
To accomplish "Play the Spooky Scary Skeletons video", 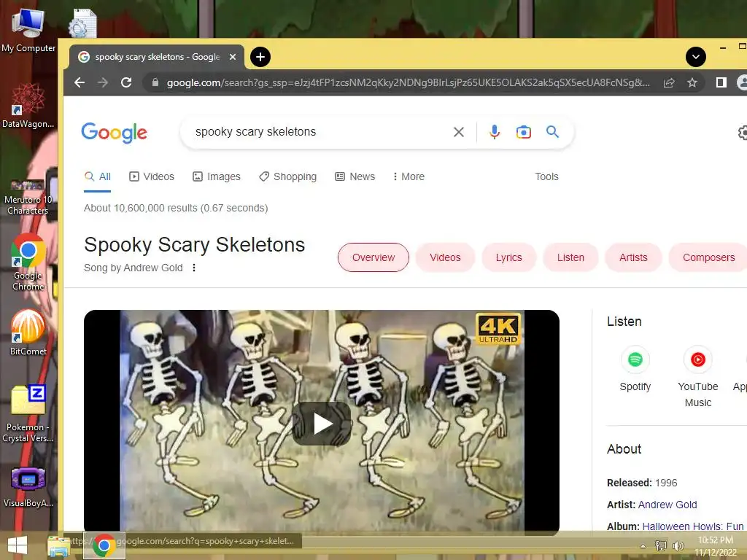I will 322,424.
